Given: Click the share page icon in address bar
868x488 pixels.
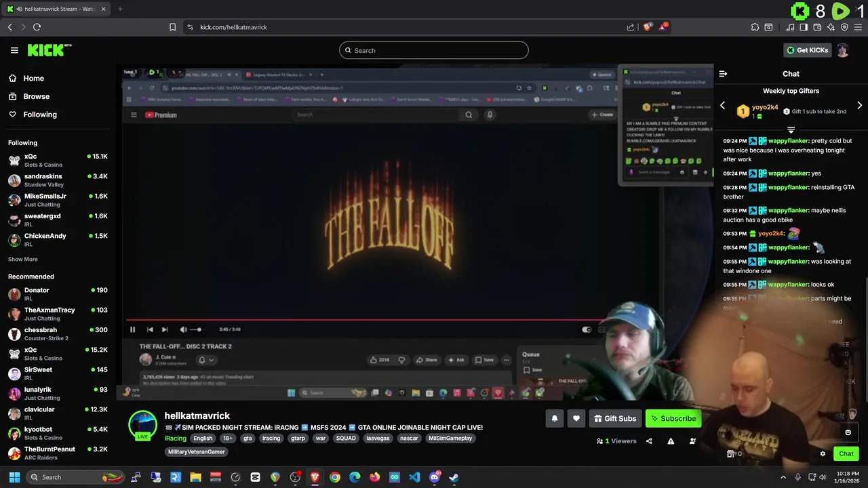Looking at the screenshot, I should [x=631, y=27].
